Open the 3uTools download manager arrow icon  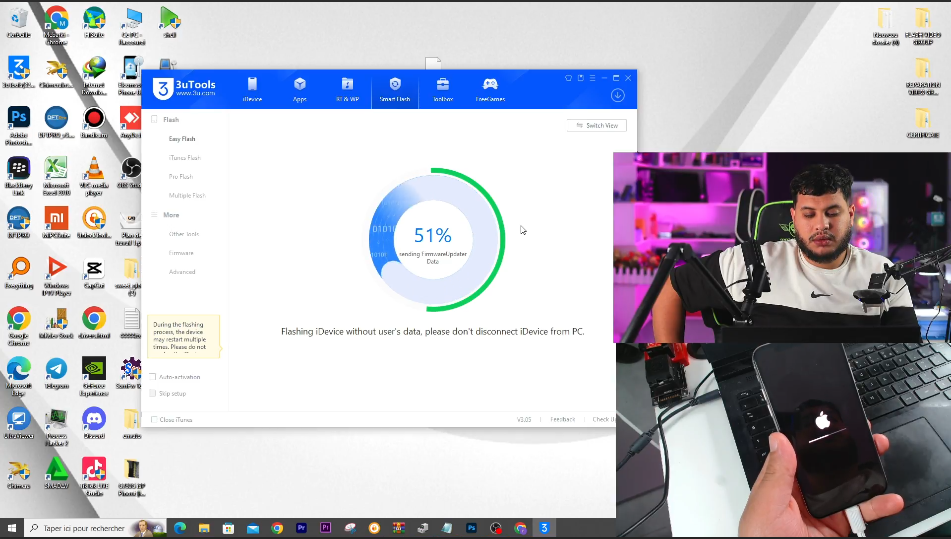point(617,95)
